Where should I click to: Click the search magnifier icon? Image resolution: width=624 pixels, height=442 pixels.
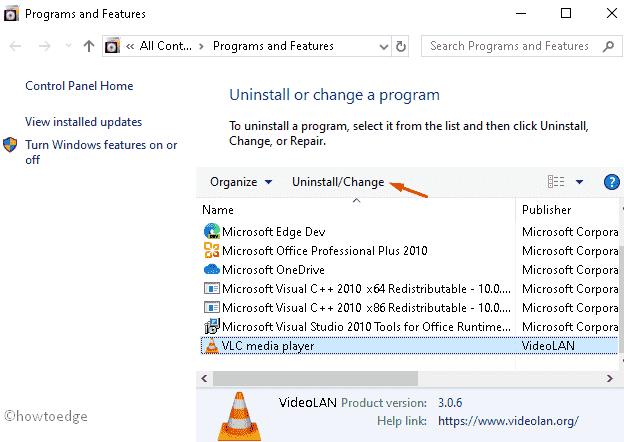[606, 46]
